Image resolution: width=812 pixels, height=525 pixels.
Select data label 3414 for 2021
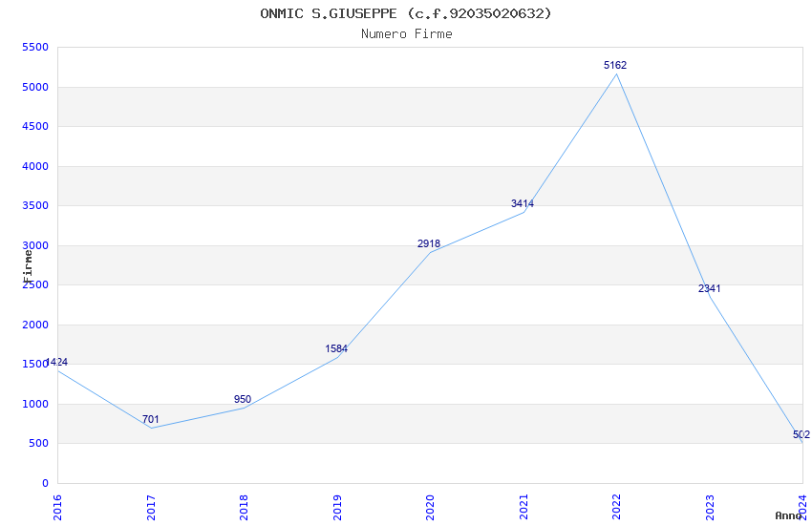[x=522, y=203]
